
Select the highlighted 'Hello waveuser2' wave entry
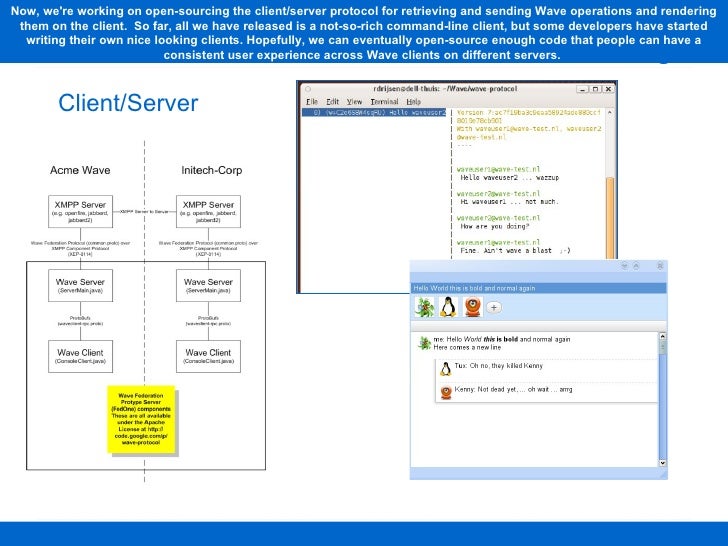coord(374,112)
